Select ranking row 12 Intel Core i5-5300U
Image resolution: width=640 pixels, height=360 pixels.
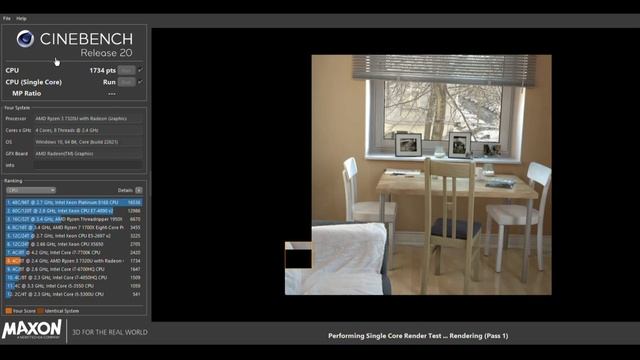(x=74, y=294)
